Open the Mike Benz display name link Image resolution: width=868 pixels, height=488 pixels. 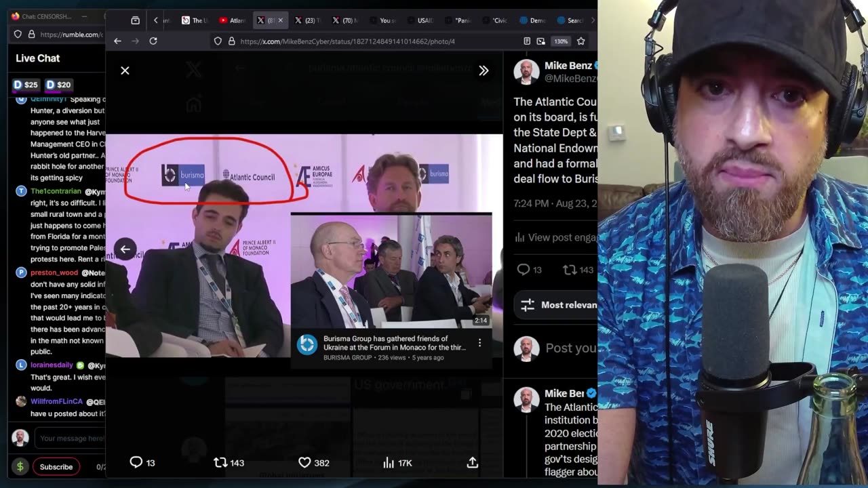(568, 66)
